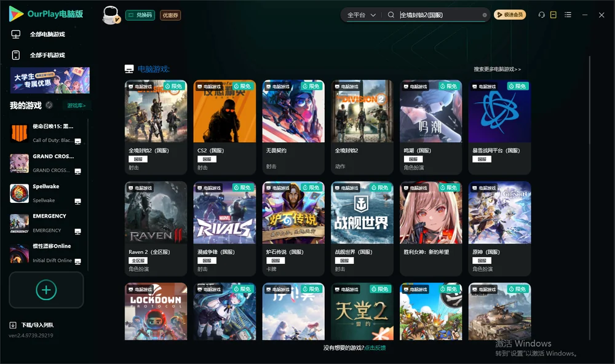
Task: Open the 游戏库> link
Action: 76,106
